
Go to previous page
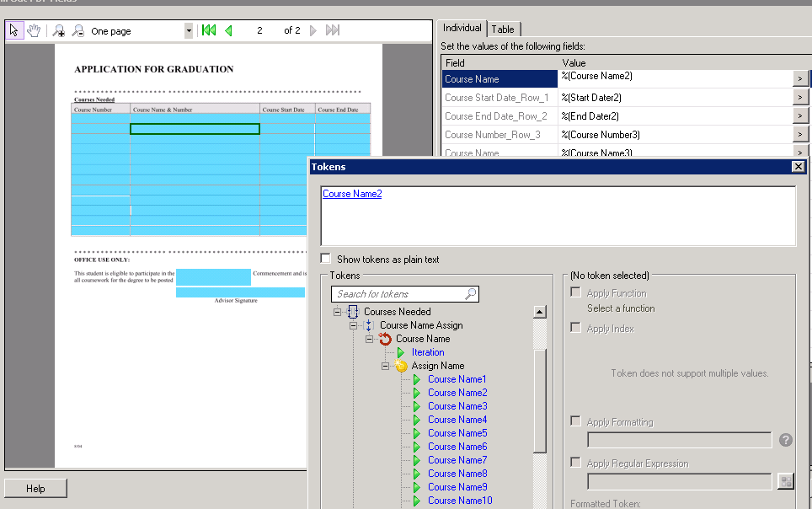(x=228, y=30)
